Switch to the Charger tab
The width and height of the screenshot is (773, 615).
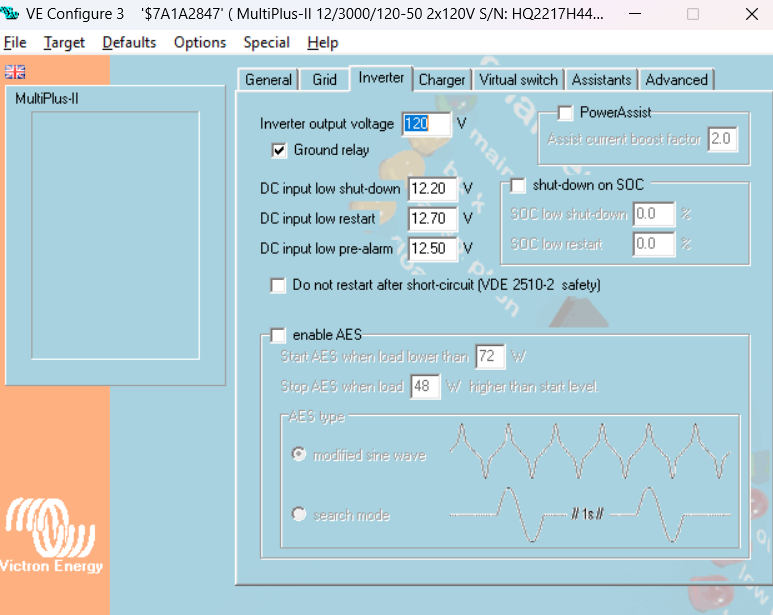click(442, 80)
